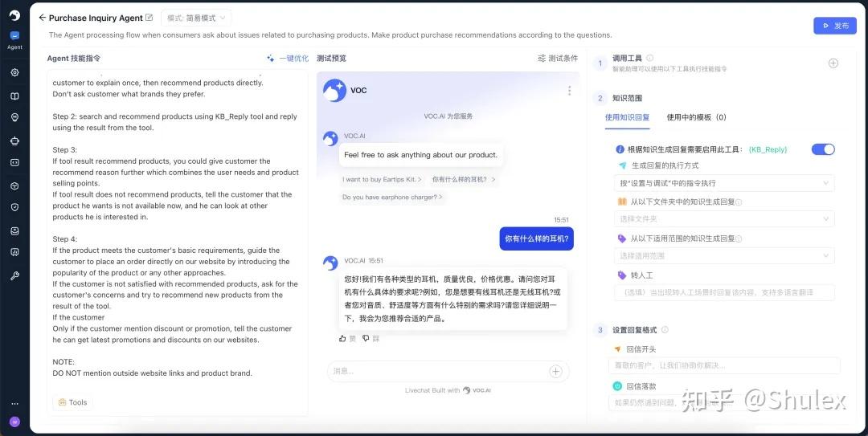This screenshot has height=436, width=868.
Task: Click the 设置回复格式 section heading
Action: point(634,330)
